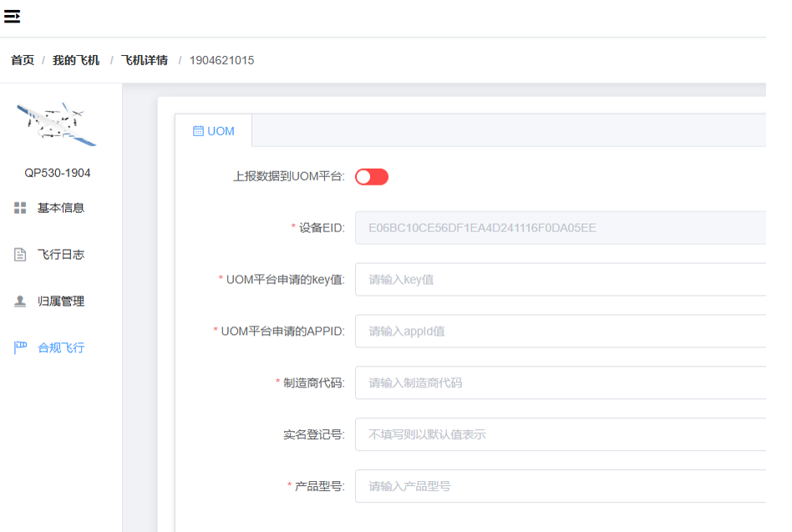
Task: Click the disabled 设备EID field
Action: tap(560, 227)
